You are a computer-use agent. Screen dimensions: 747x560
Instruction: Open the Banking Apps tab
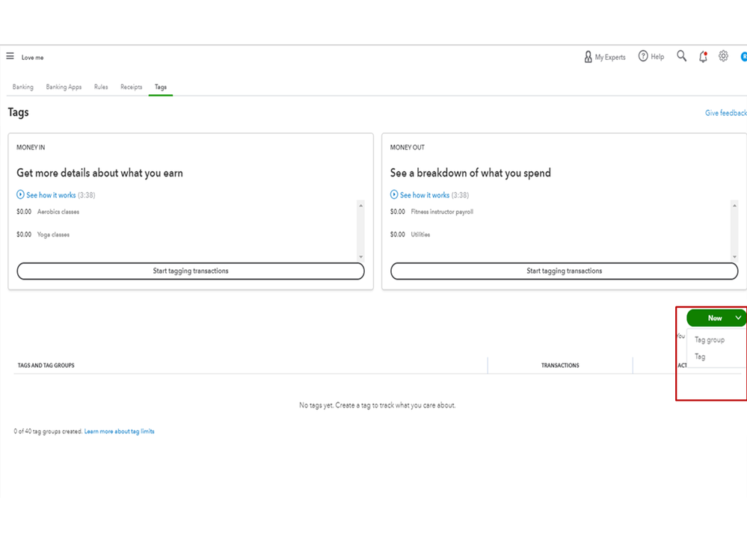click(64, 87)
